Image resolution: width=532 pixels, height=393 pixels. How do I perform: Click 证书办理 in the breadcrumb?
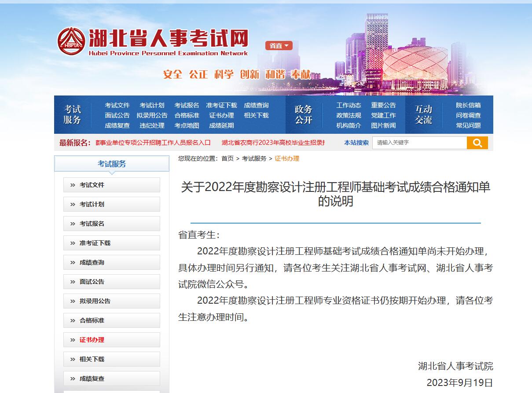coord(287,158)
